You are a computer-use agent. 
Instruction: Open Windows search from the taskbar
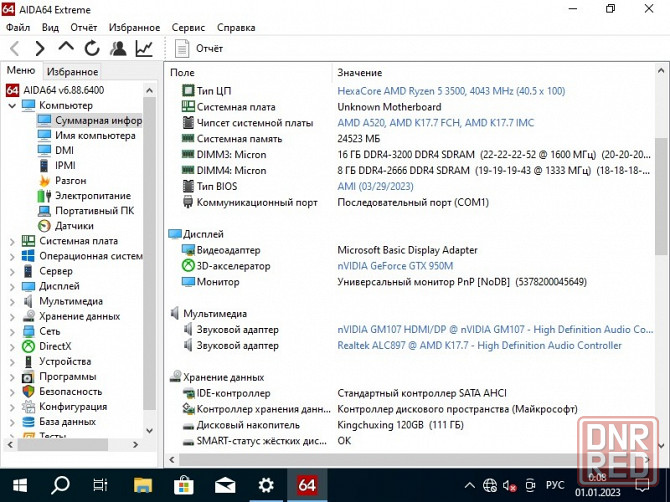60,485
